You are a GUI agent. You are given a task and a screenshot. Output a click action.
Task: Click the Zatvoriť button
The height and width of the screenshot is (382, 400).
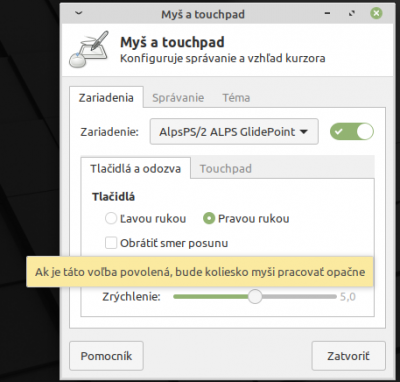tap(348, 356)
